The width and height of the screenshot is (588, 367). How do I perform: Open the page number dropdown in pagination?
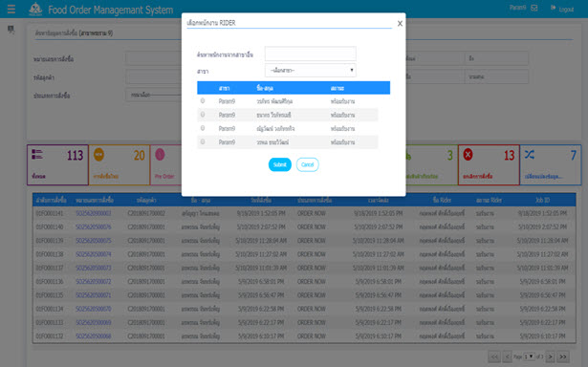529,356
